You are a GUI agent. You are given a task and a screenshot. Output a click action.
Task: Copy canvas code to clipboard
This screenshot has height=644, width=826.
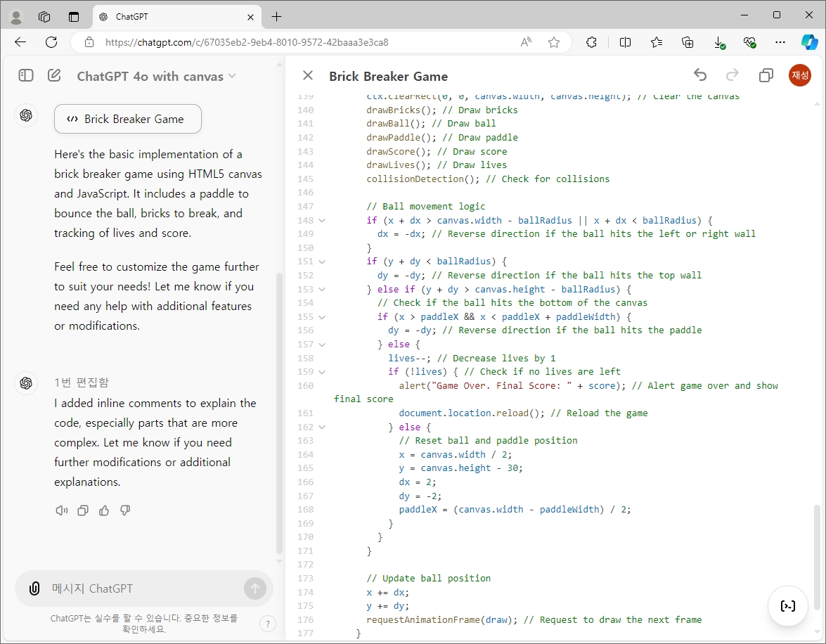pyautogui.click(x=766, y=75)
